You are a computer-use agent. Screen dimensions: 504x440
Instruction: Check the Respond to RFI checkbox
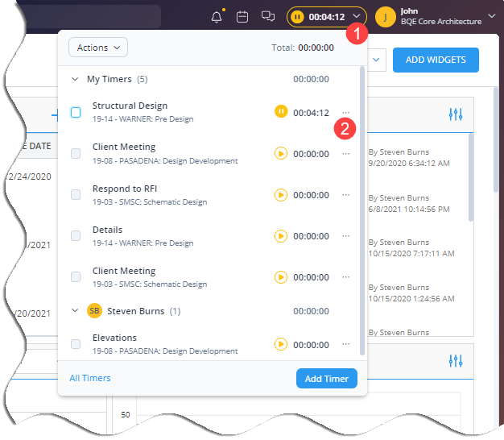pyautogui.click(x=76, y=194)
